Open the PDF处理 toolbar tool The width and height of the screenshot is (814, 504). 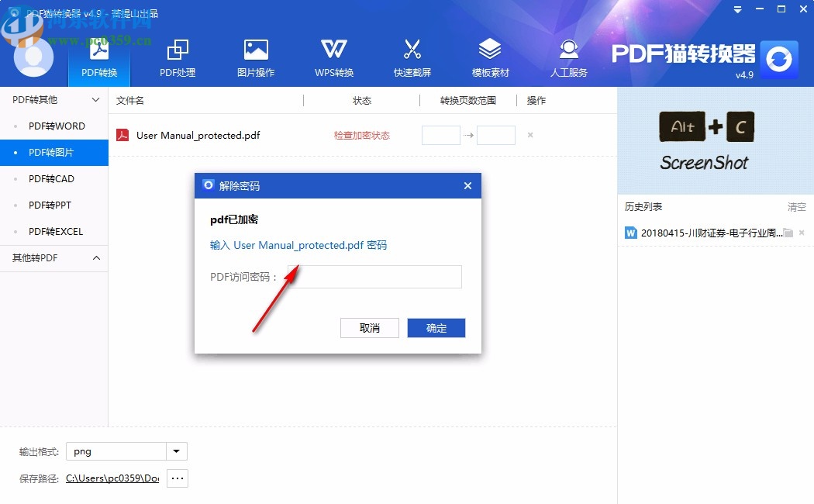177,56
